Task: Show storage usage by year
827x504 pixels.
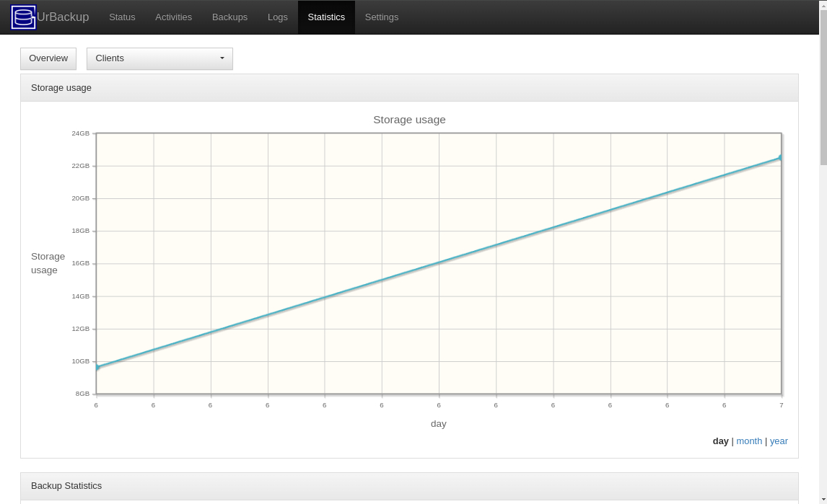Action: coord(779,441)
